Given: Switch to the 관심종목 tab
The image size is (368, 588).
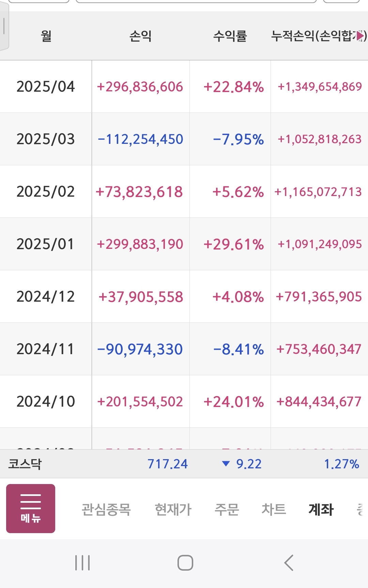Looking at the screenshot, I should [x=106, y=510].
